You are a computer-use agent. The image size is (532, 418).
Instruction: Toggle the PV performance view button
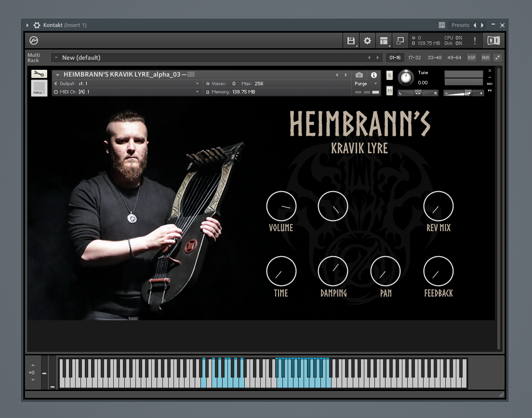pos(490,91)
